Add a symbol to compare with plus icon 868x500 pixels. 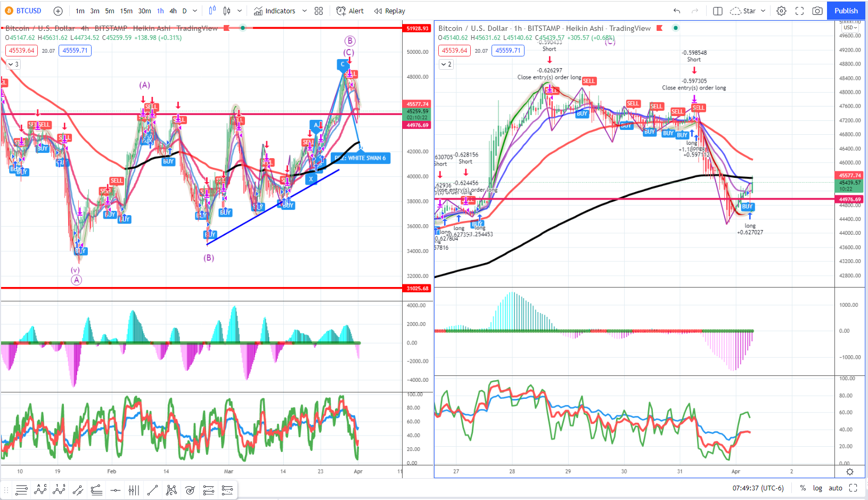[x=58, y=11]
